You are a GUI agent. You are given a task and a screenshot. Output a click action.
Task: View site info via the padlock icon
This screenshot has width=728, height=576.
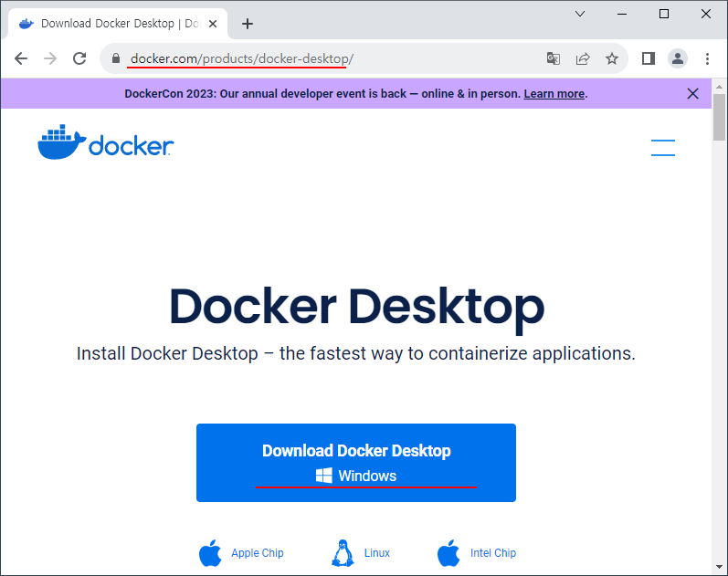(116, 58)
